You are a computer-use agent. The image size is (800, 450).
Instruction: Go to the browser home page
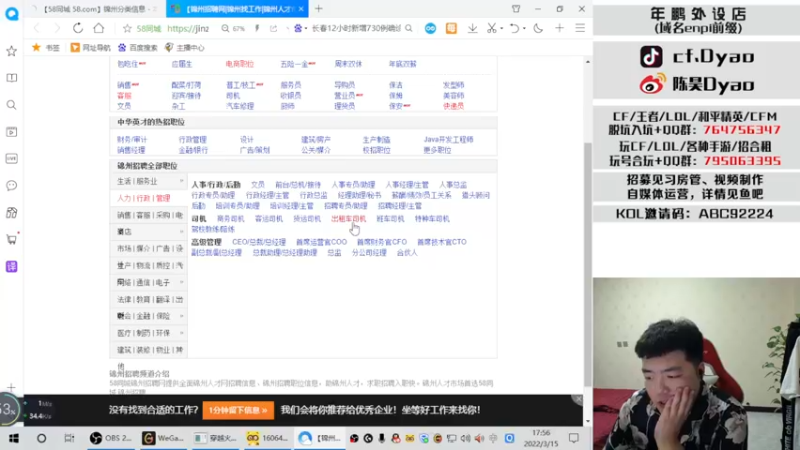click(x=98, y=29)
